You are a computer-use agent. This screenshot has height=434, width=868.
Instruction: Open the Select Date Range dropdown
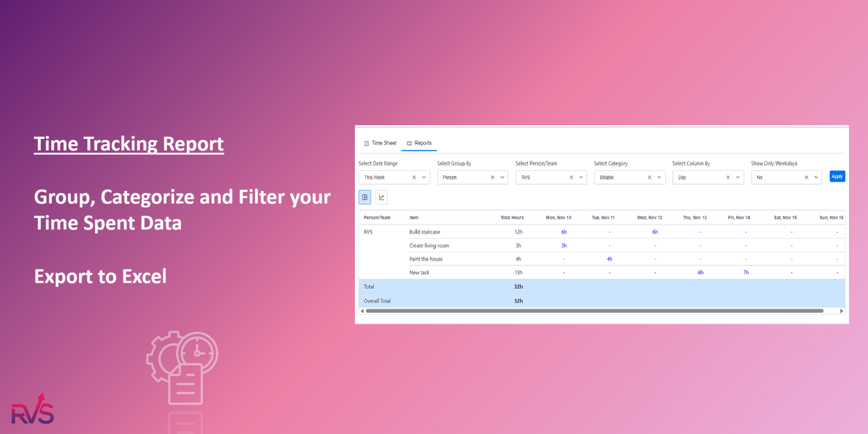tap(424, 177)
